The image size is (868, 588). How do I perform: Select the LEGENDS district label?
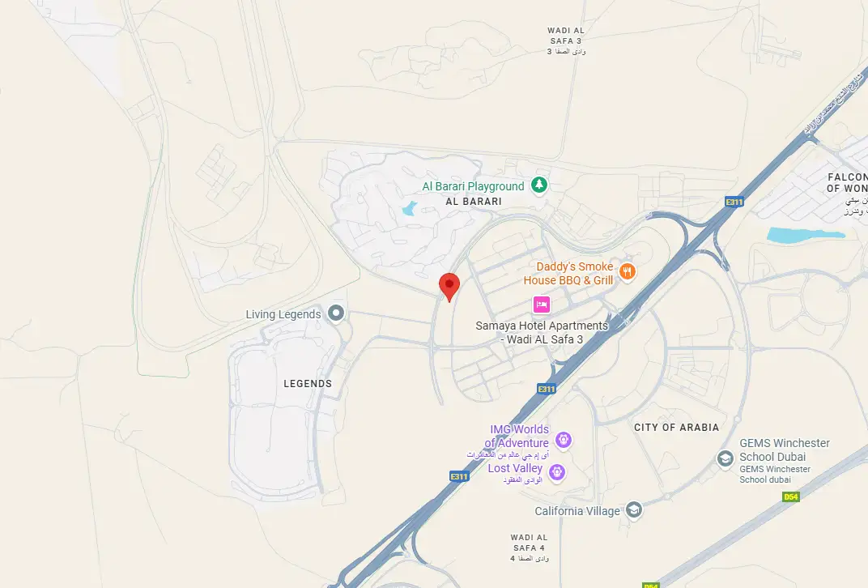308,384
